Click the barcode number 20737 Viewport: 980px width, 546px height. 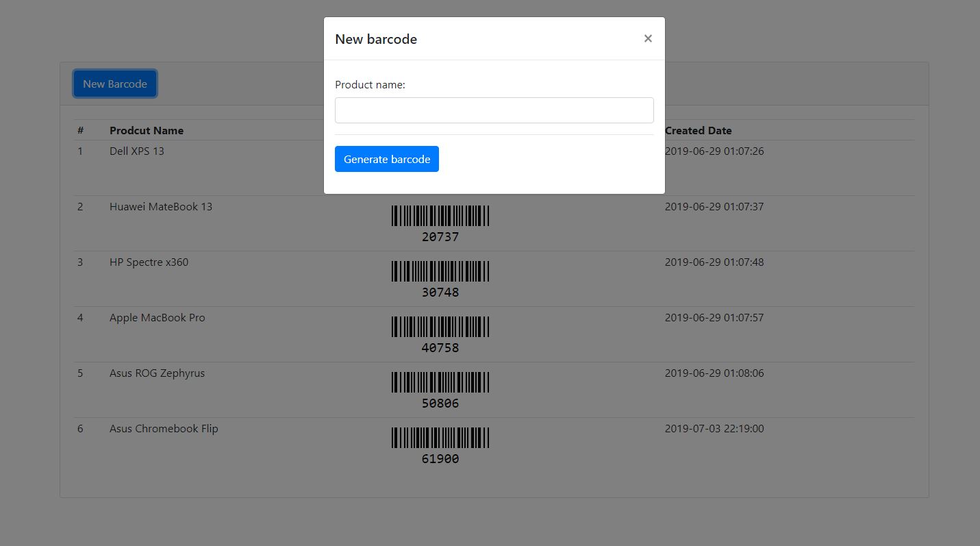tap(440, 237)
